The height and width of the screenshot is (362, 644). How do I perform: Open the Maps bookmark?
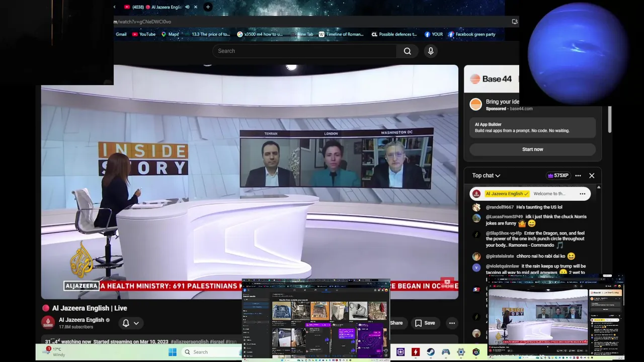click(x=170, y=34)
